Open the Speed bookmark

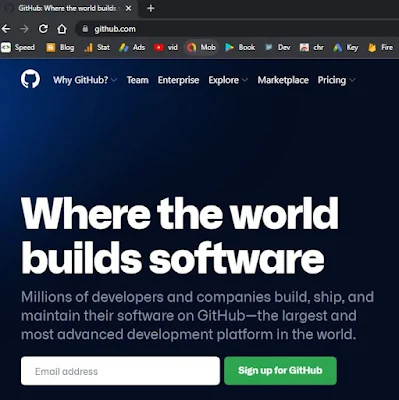tap(18, 48)
